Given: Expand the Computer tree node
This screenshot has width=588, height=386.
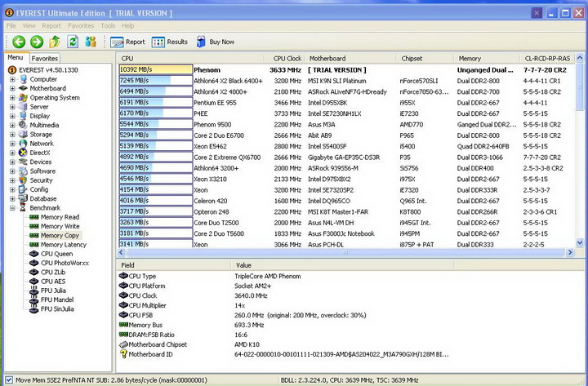Looking at the screenshot, I should [x=12, y=79].
